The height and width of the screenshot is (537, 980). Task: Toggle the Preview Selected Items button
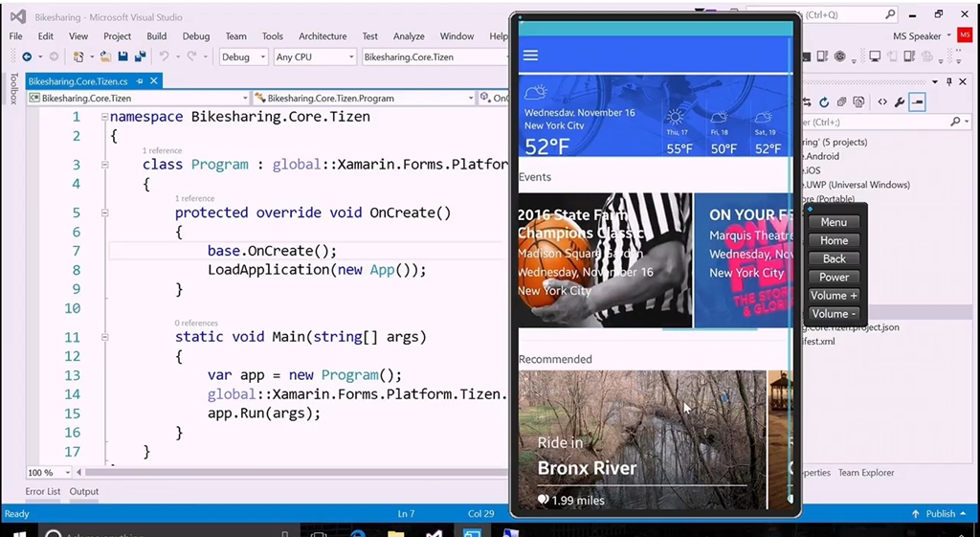click(917, 101)
